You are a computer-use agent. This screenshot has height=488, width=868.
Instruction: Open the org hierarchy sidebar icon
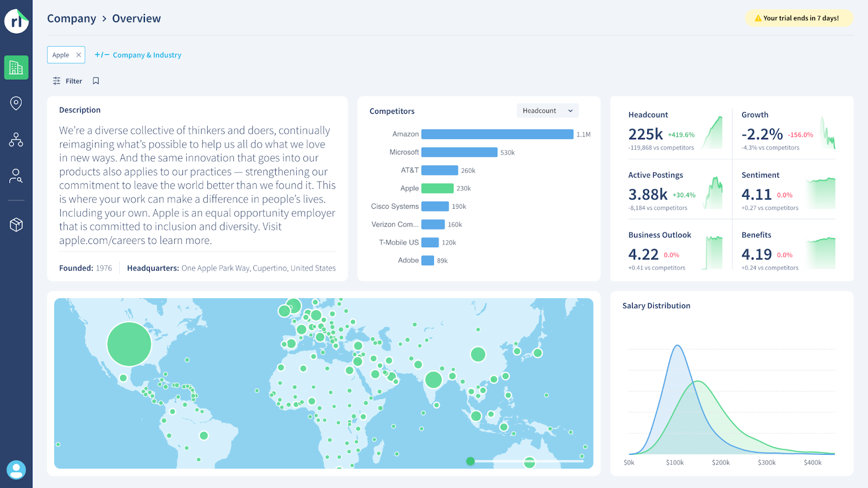tap(16, 140)
